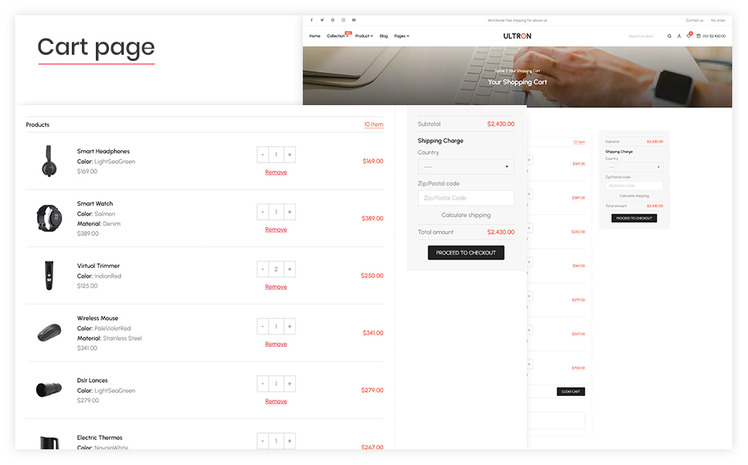
Task: Open the Country dropdown in large shipping panel
Action: 466,167
